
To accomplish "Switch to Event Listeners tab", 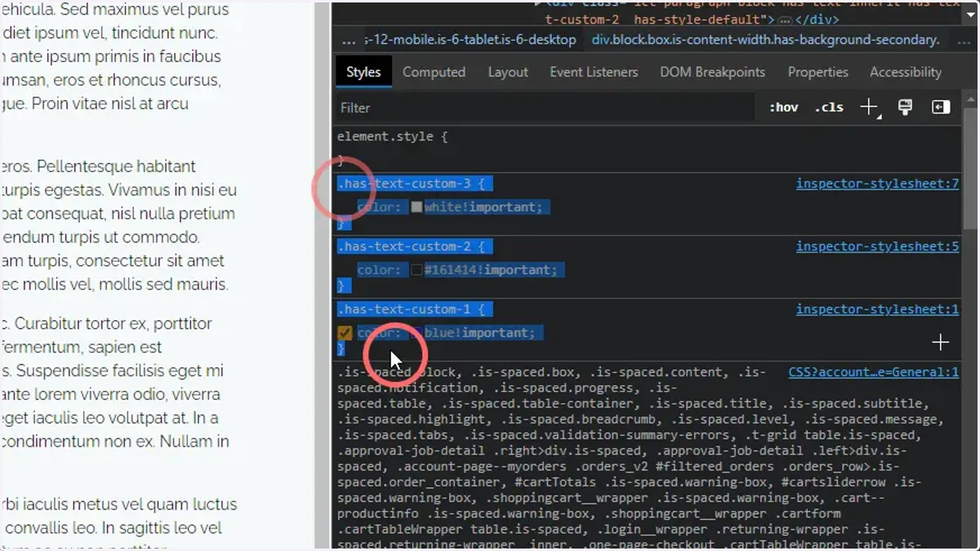I will pos(594,72).
